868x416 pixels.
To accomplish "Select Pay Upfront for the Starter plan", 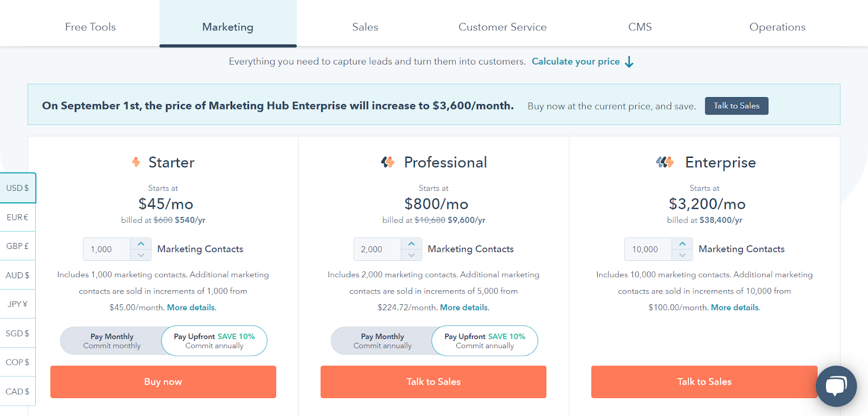I will tap(214, 341).
